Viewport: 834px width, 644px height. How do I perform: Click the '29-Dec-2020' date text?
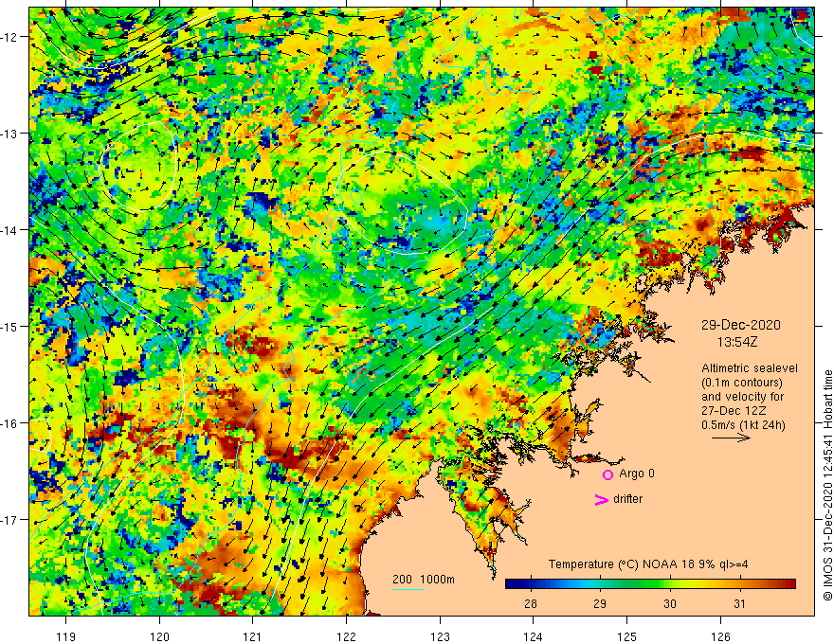(x=740, y=325)
